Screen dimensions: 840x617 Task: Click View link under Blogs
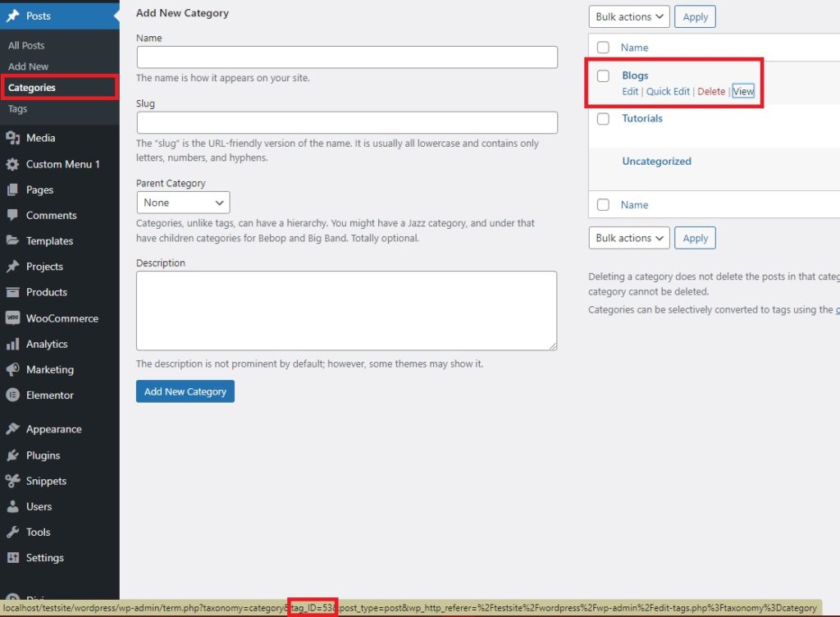743,92
